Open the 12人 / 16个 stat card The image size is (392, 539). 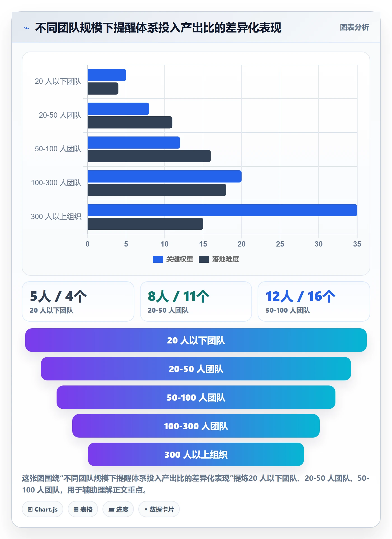314,301
